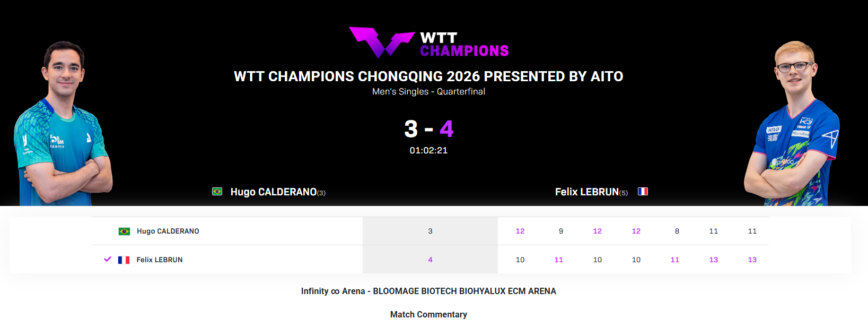Click the WTT Champions logo
This screenshot has width=868, height=327.
click(x=428, y=43)
